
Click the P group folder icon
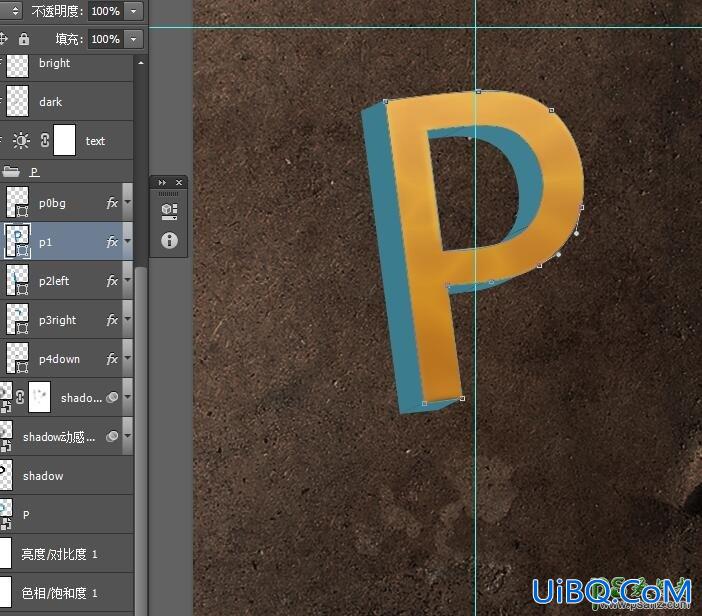pos(11,171)
